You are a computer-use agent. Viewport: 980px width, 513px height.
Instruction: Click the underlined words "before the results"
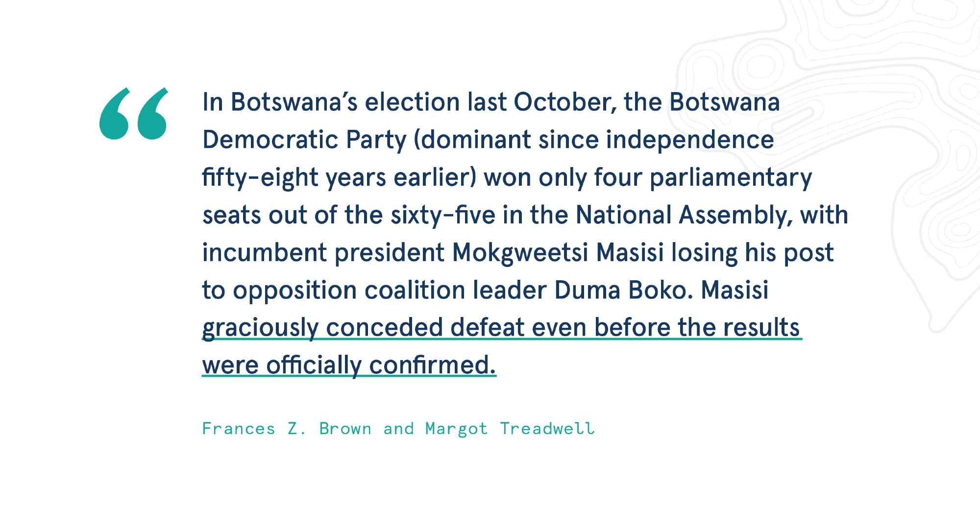697,327
